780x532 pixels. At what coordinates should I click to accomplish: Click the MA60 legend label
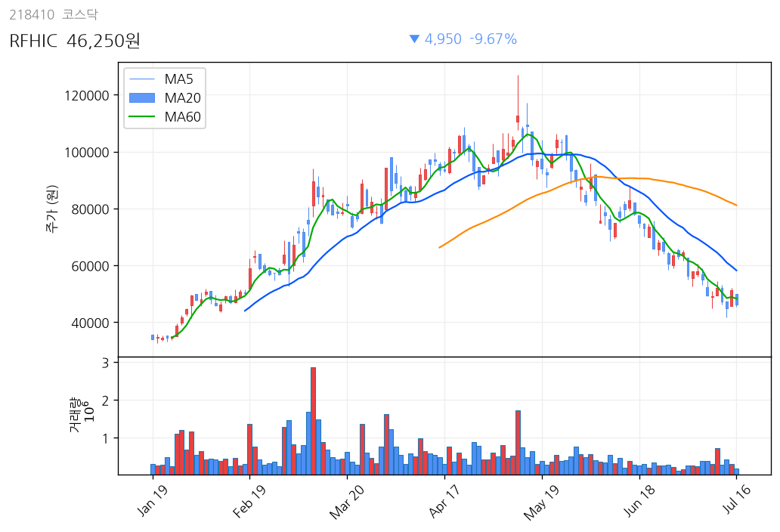pyautogui.click(x=183, y=117)
